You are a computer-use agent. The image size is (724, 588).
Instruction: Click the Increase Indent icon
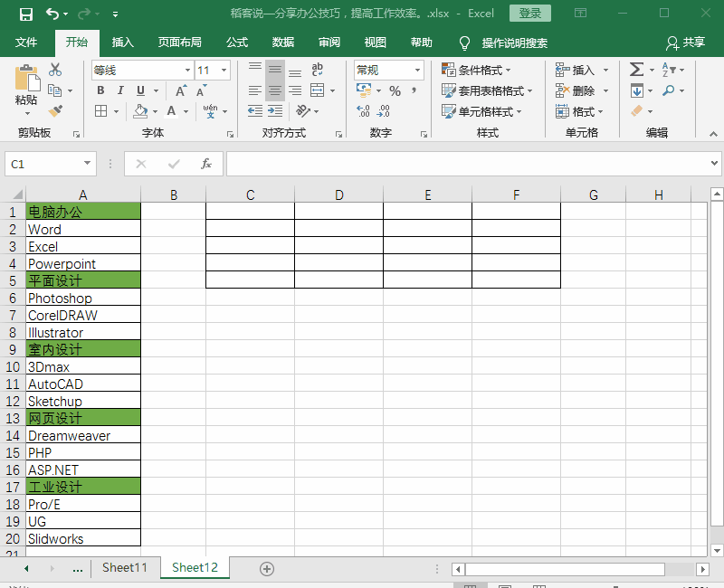[275, 110]
